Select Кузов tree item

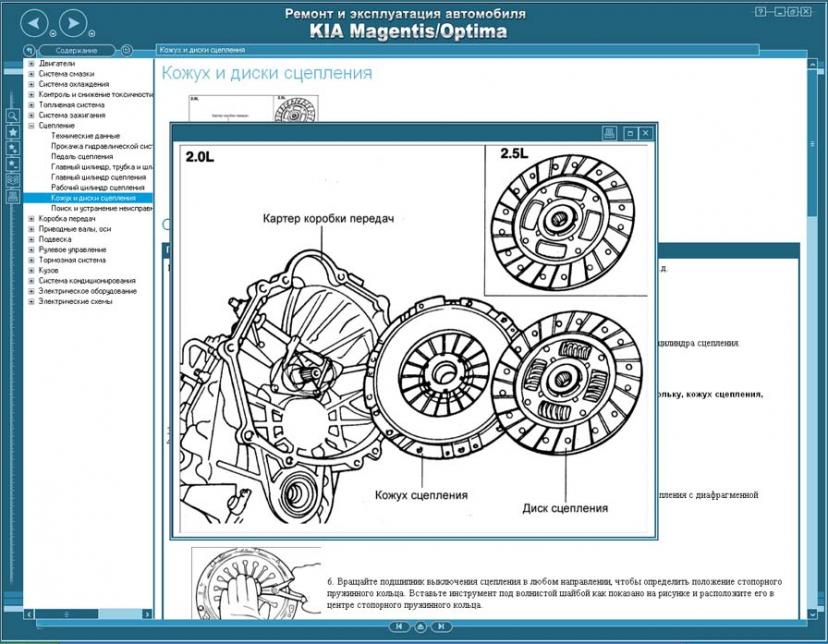49,270
